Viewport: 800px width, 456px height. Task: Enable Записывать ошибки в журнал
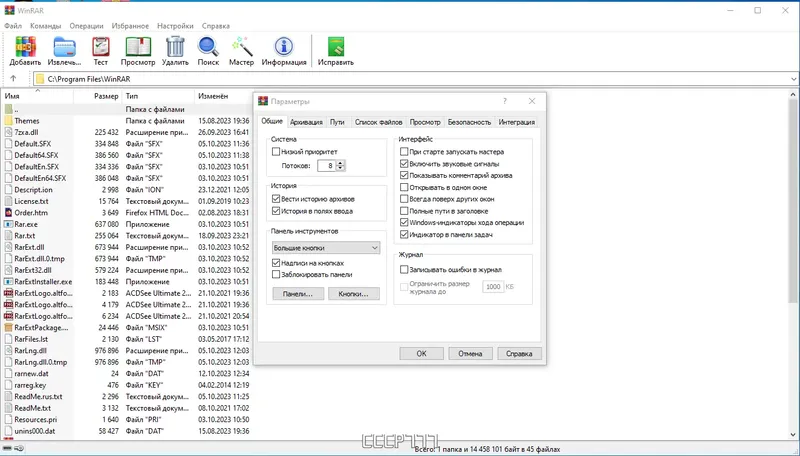[404, 269]
